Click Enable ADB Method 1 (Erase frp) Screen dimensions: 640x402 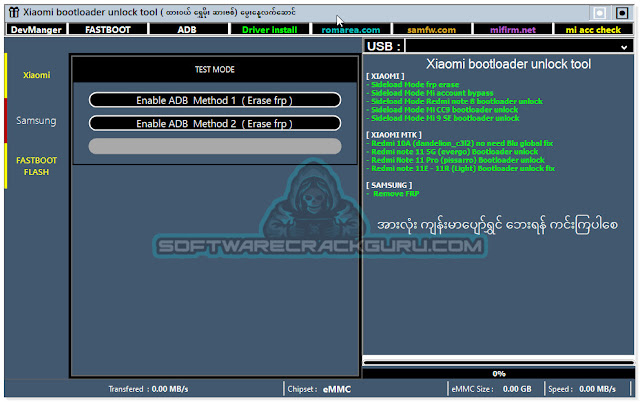click(215, 100)
